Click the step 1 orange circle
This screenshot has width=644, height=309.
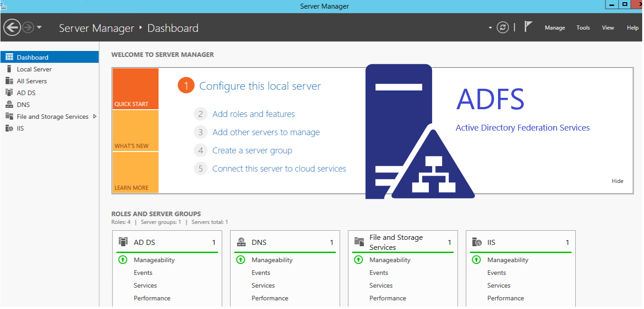click(x=186, y=86)
